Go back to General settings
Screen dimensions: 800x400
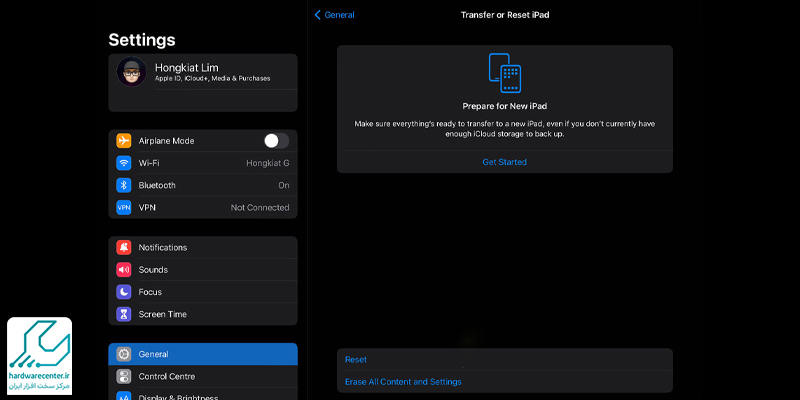[x=334, y=15]
